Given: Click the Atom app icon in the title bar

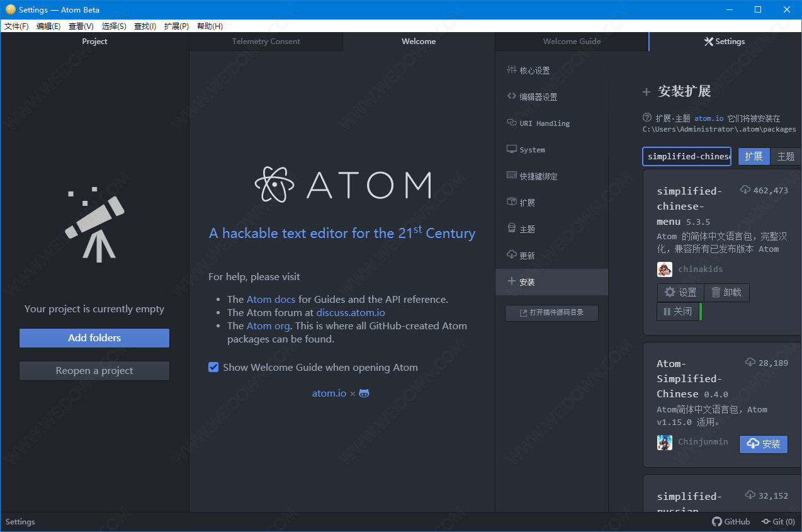Looking at the screenshot, I should [x=11, y=9].
